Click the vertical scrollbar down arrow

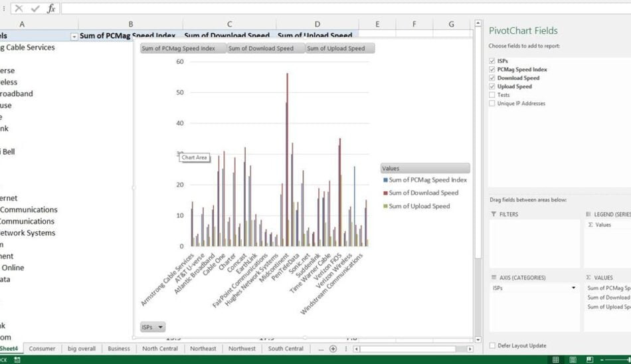pyautogui.click(x=478, y=339)
